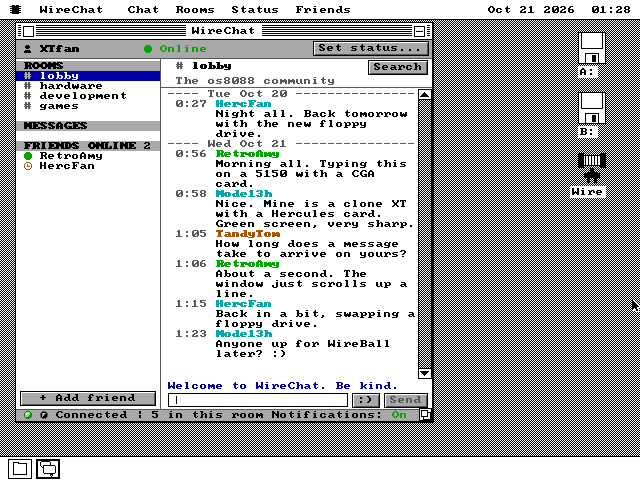
Task: Click HercFan's away clock indicator
Action: tap(28, 166)
